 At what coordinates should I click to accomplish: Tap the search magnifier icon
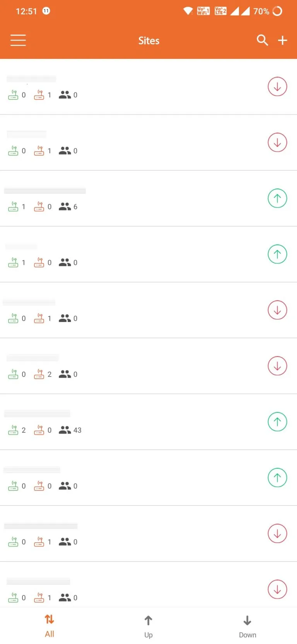point(262,40)
